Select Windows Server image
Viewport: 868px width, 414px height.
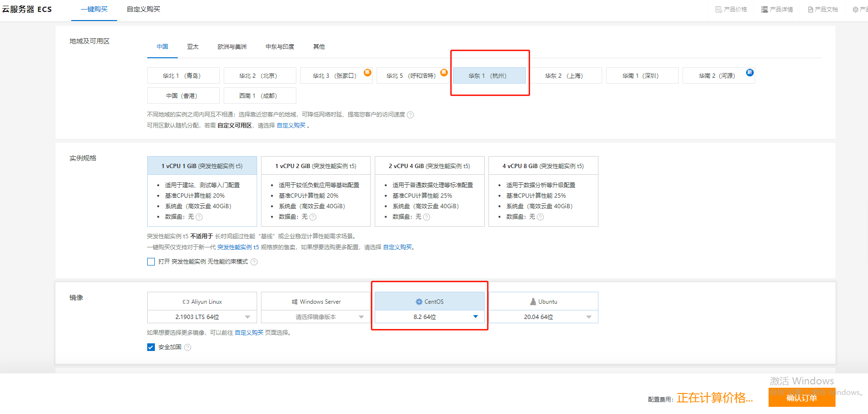316,301
